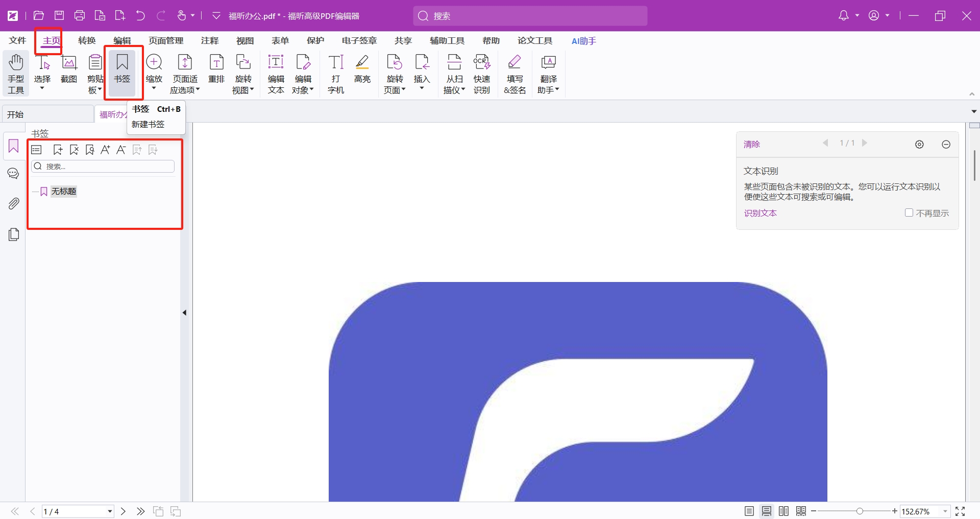Select the Hand tool (手型工具)
The width and height of the screenshot is (980, 519).
pos(16,74)
